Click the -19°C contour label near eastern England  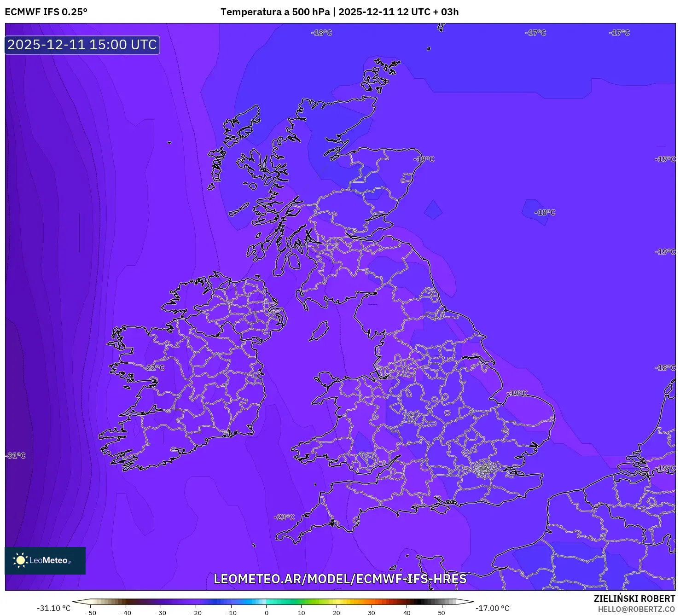(518, 392)
